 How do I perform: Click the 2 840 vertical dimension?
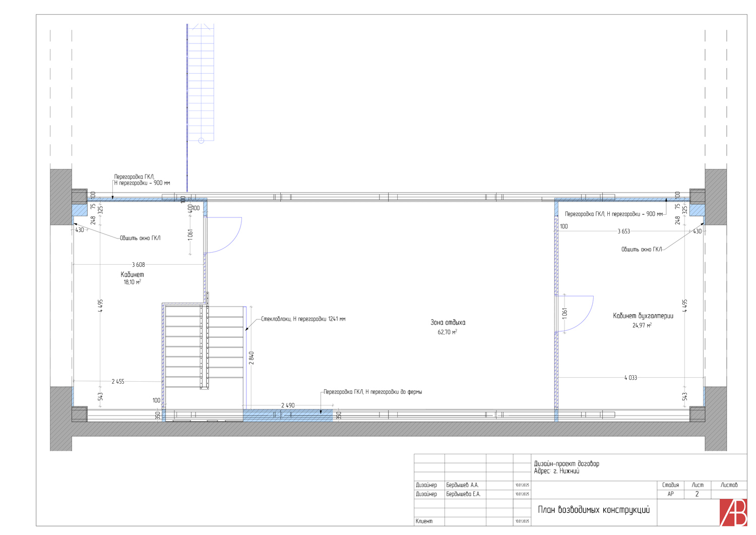[251, 358]
